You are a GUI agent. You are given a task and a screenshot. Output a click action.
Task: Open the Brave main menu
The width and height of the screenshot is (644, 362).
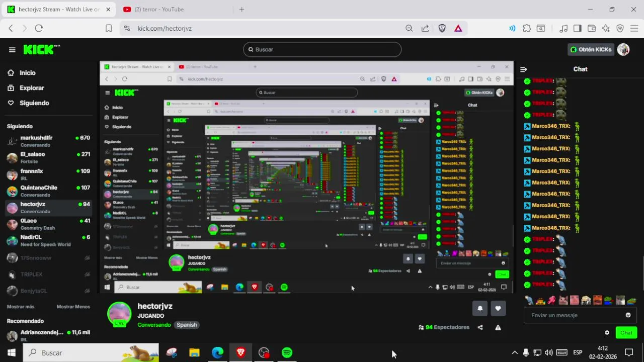(634, 29)
